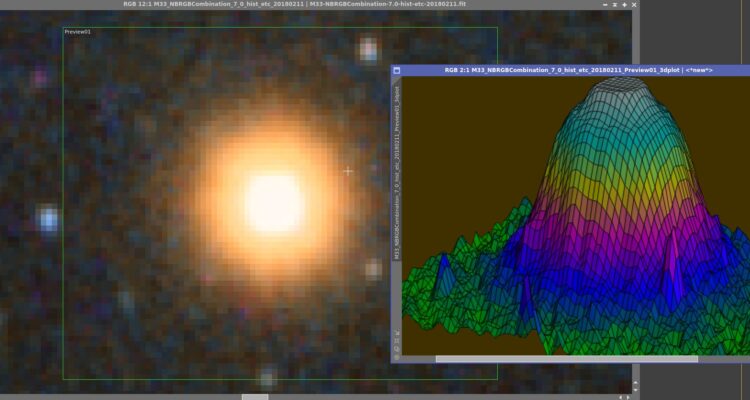Click vertical scroll up arrow of main image
The height and width of the screenshot is (400, 750).
(636, 383)
